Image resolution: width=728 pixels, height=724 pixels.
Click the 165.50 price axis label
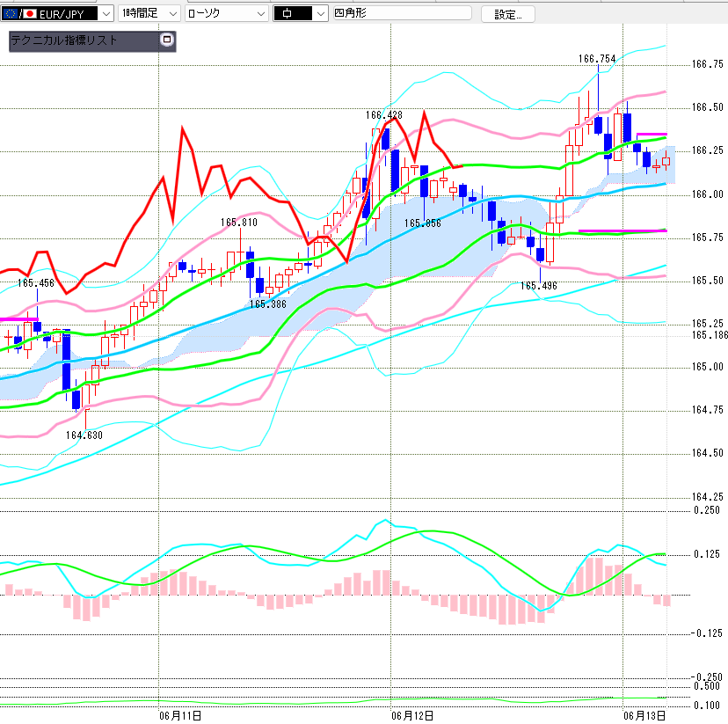(708, 281)
